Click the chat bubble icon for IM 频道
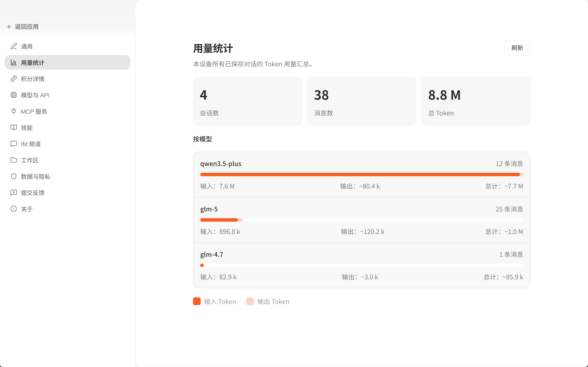The width and height of the screenshot is (588, 367). (x=14, y=144)
